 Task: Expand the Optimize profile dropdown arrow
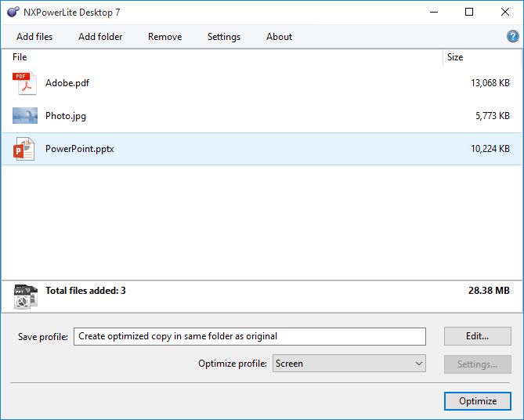click(x=418, y=364)
